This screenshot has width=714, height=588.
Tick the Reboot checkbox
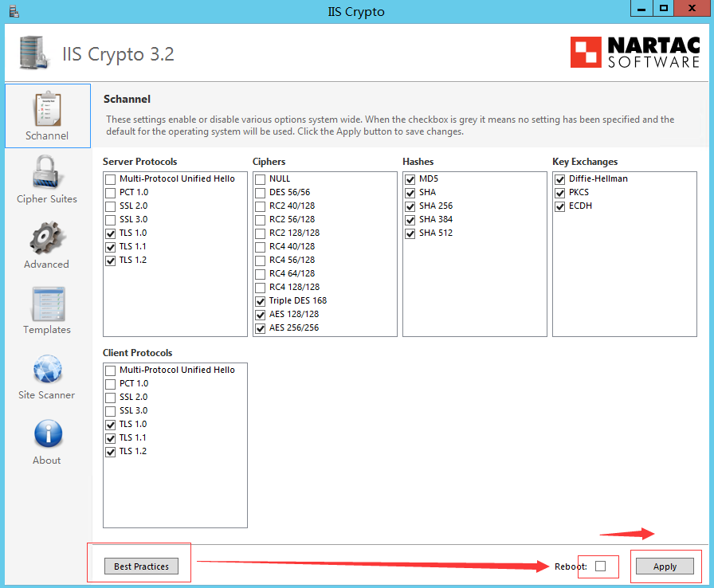(601, 566)
